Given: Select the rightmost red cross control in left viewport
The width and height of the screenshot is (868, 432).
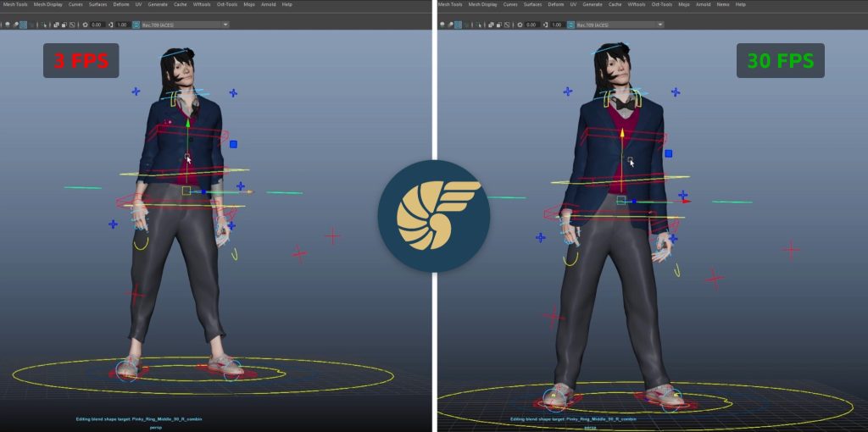Looking at the screenshot, I should [x=332, y=236].
